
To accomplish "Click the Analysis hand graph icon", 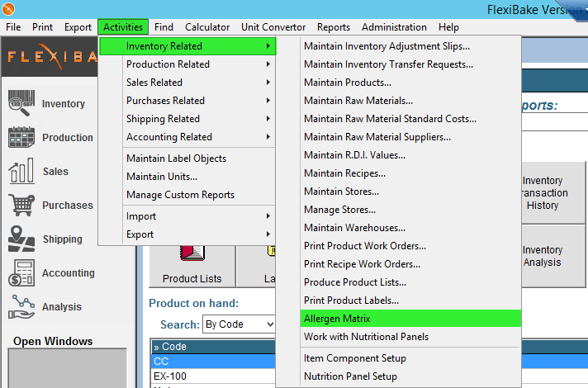I will (x=21, y=306).
